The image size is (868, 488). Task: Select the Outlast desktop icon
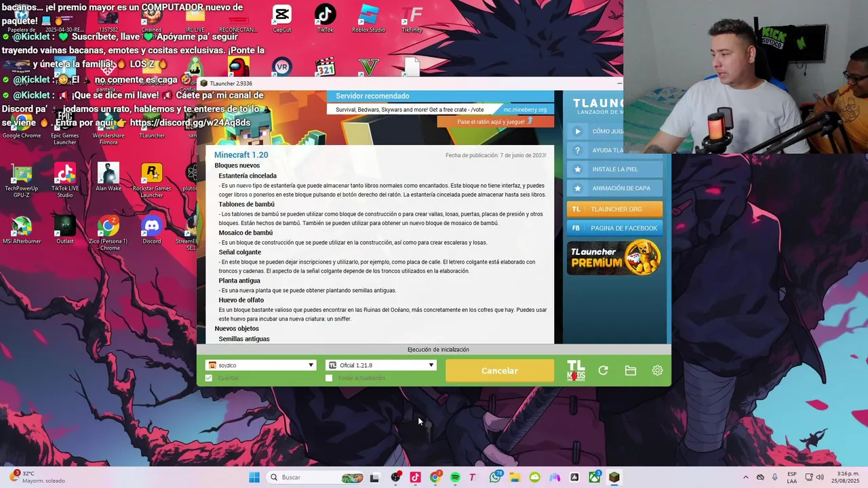coord(65,230)
